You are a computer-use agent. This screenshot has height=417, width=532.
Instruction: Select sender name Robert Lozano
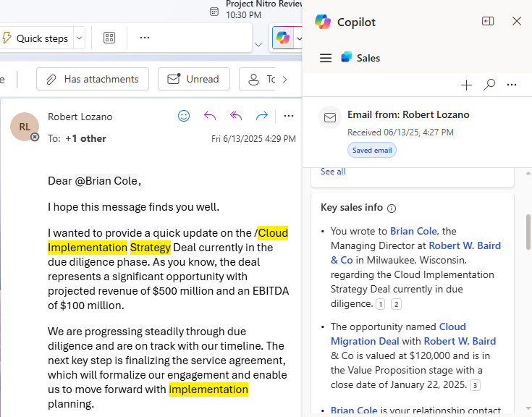(80, 117)
